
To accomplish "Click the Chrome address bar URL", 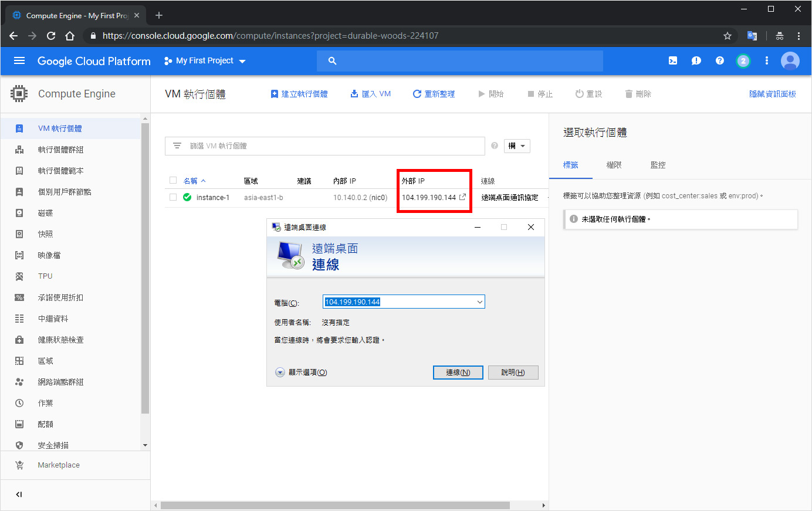I will 270,36.
